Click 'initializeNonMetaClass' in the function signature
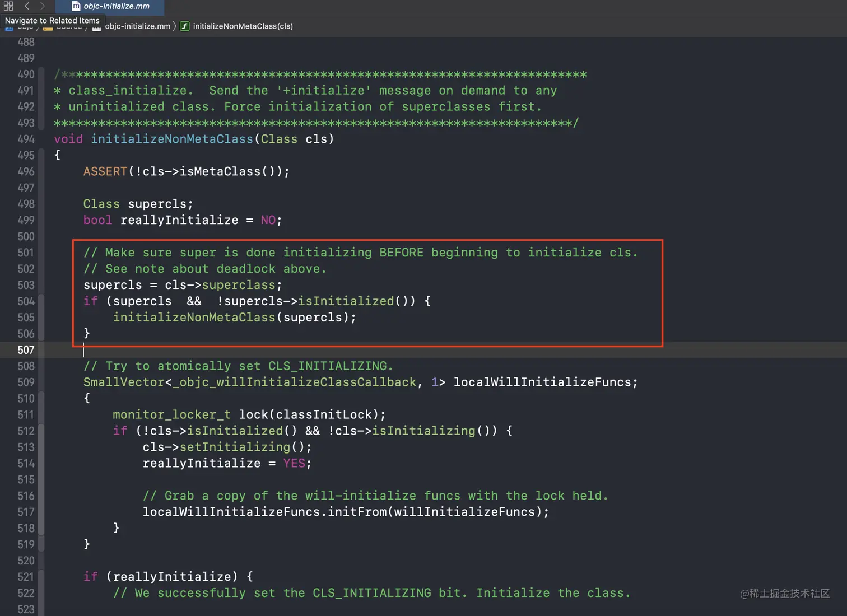The image size is (847, 616). pyautogui.click(x=172, y=139)
